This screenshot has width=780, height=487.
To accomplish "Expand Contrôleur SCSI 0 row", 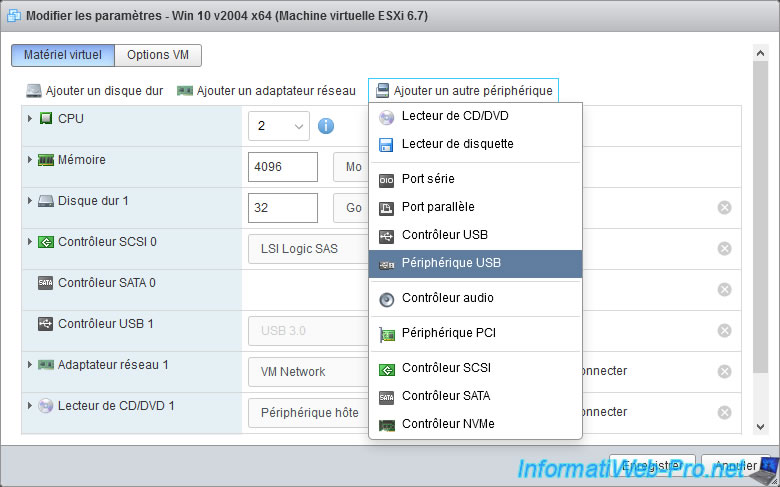I will pyautogui.click(x=30, y=242).
